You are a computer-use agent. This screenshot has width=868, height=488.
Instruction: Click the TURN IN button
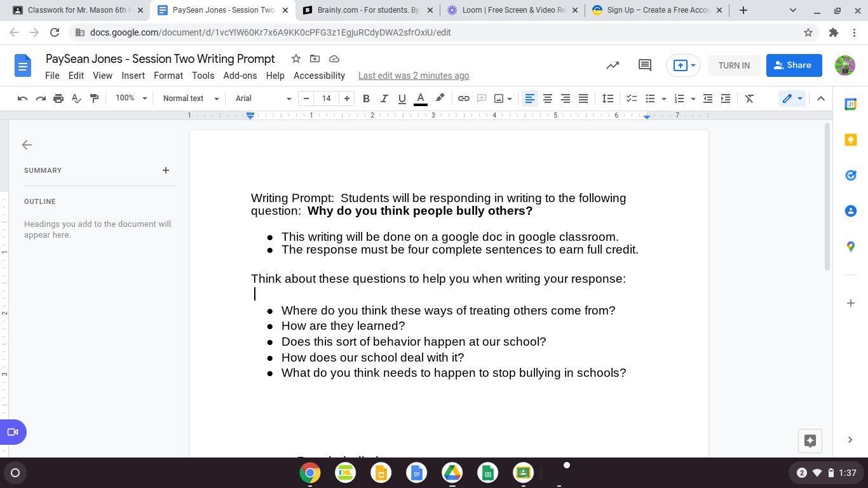[x=733, y=65]
